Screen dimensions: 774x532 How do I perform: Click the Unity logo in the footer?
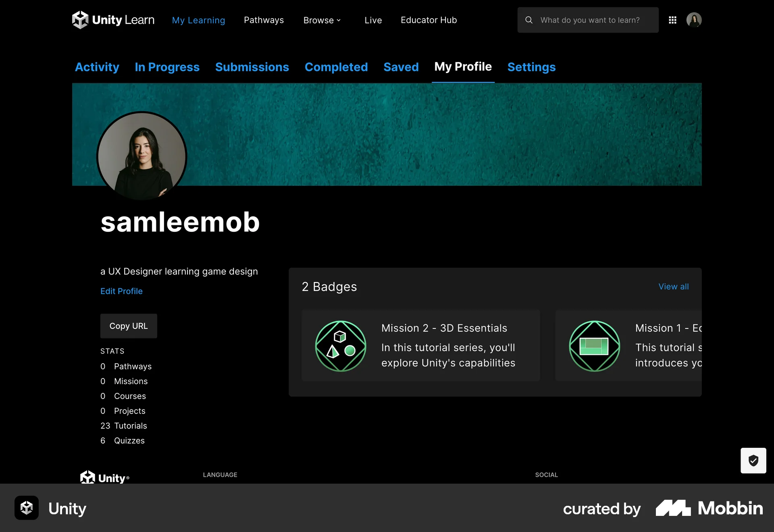tap(104, 477)
